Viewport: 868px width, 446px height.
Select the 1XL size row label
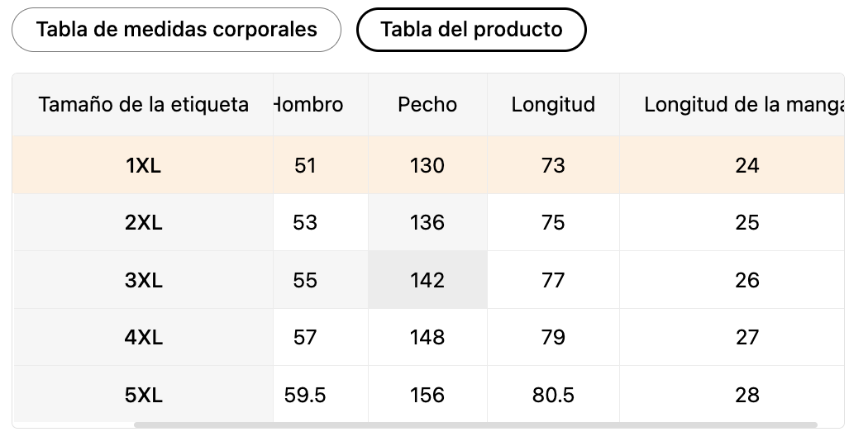[143, 165]
